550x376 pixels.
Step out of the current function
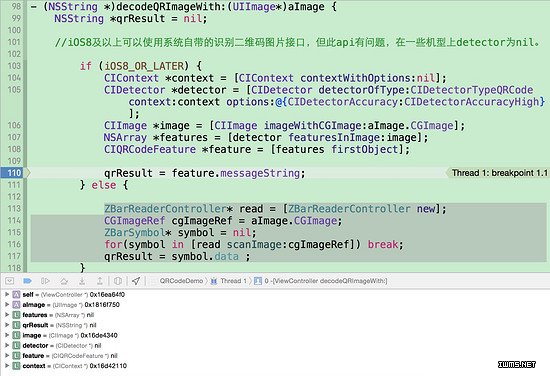tap(100, 281)
